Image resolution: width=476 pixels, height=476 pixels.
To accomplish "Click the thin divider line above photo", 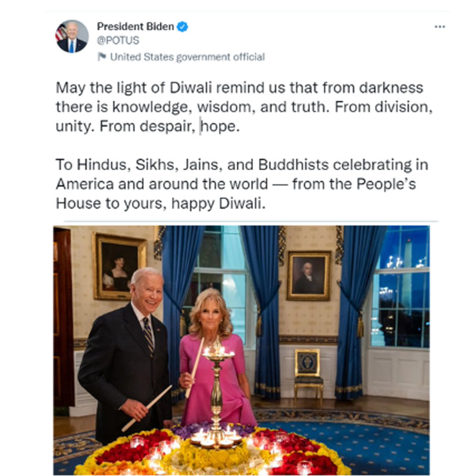I will point(250,221).
